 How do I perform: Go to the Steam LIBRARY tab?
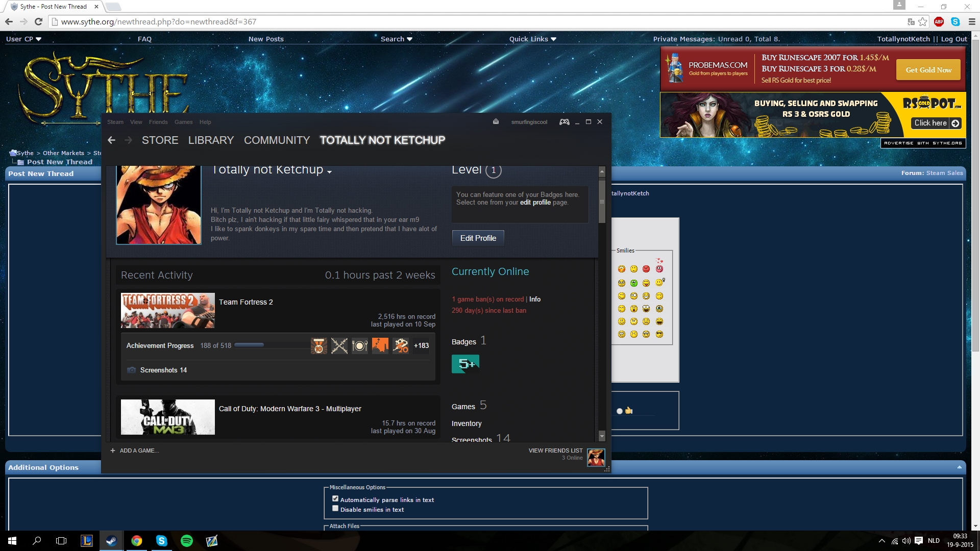tap(211, 140)
